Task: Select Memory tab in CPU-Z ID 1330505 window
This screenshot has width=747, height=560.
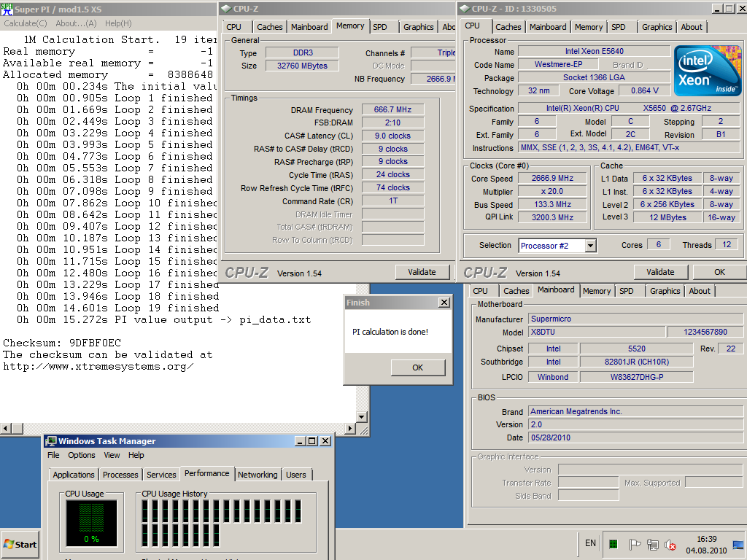Action: [589, 27]
